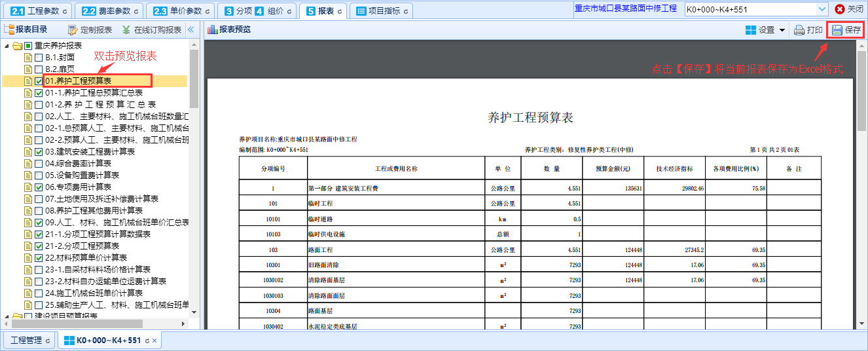The width and height of the screenshot is (868, 351).
Task: Select the K0+000~K4+551 bottom tab
Action: (x=108, y=341)
